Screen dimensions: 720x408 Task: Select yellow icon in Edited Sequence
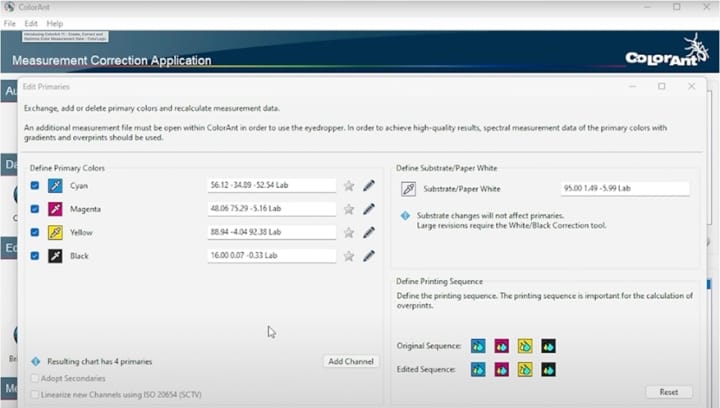pos(525,369)
